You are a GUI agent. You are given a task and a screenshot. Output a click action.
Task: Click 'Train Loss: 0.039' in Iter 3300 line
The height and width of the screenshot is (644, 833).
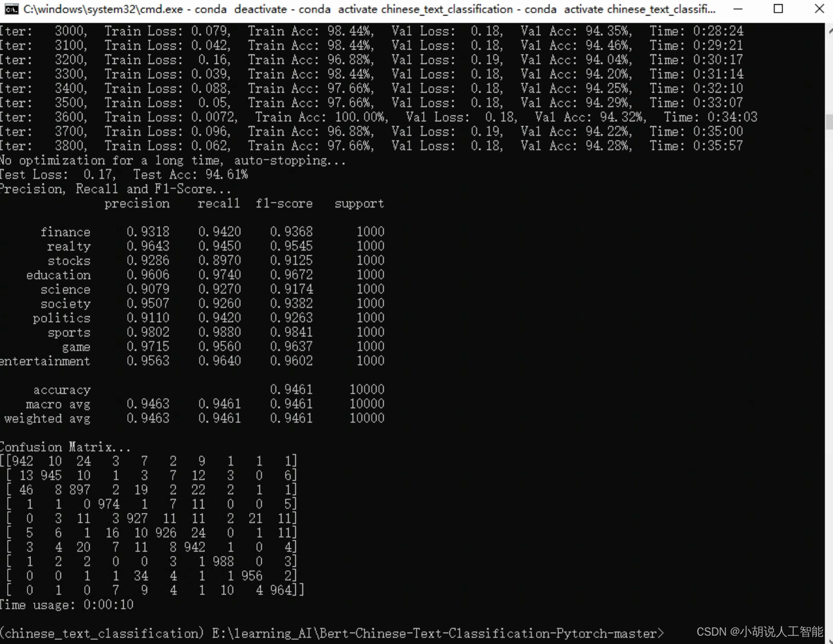coord(167,74)
